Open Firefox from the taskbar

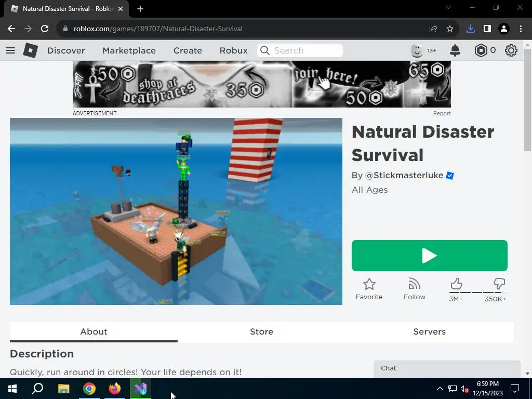(x=115, y=389)
